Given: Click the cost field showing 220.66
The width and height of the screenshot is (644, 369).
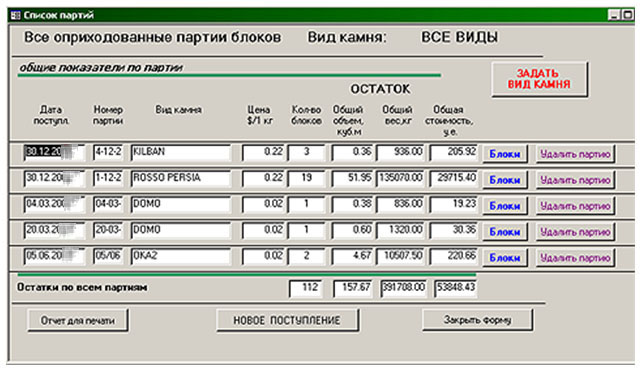Looking at the screenshot, I should tap(453, 256).
